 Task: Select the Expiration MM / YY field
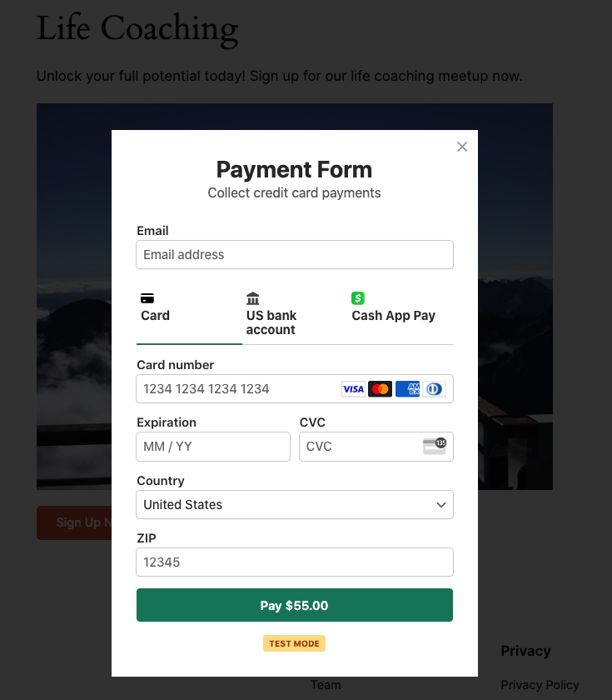213,447
